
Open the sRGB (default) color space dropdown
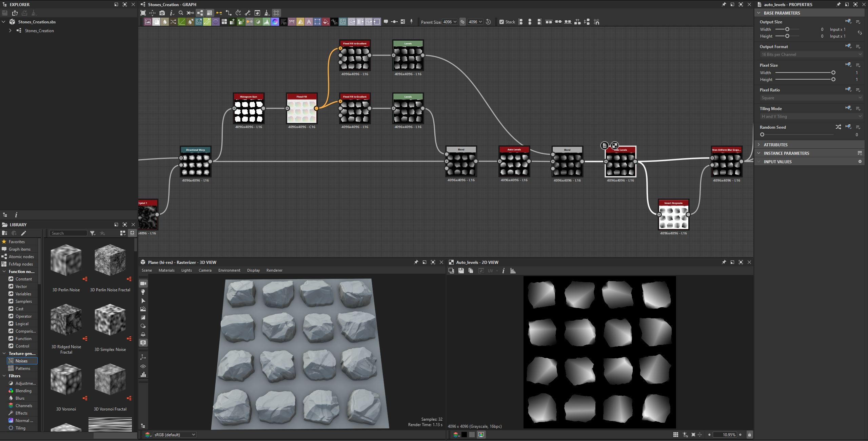[174, 435]
